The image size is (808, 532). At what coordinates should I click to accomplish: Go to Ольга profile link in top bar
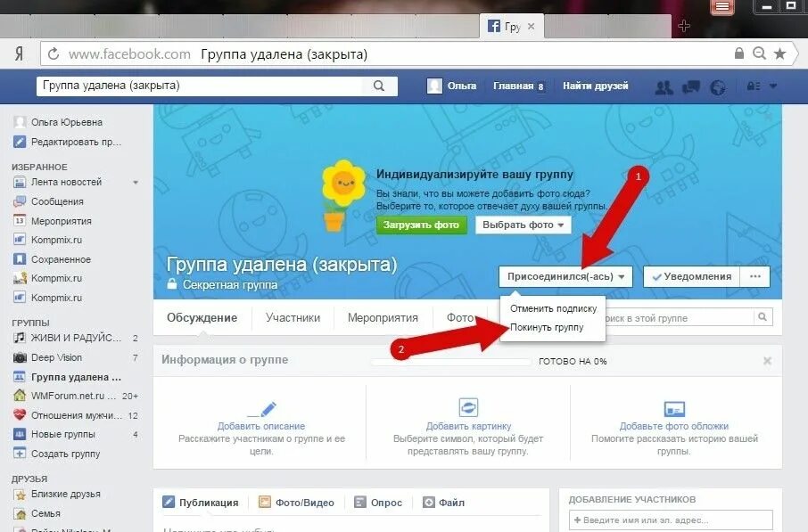coord(462,86)
